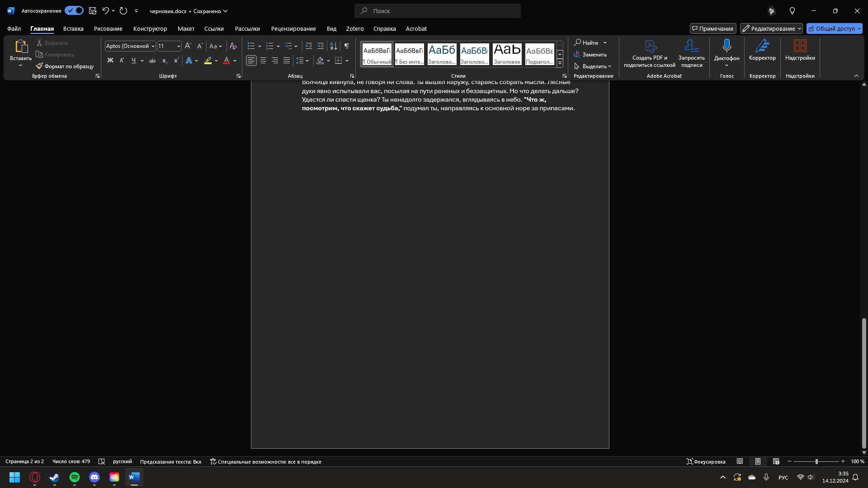868x488 pixels.
Task: Click Формат по образцу
Action: (65, 66)
